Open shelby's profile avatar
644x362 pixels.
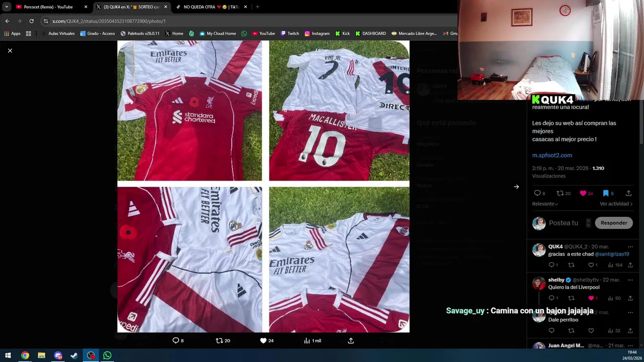539,283
